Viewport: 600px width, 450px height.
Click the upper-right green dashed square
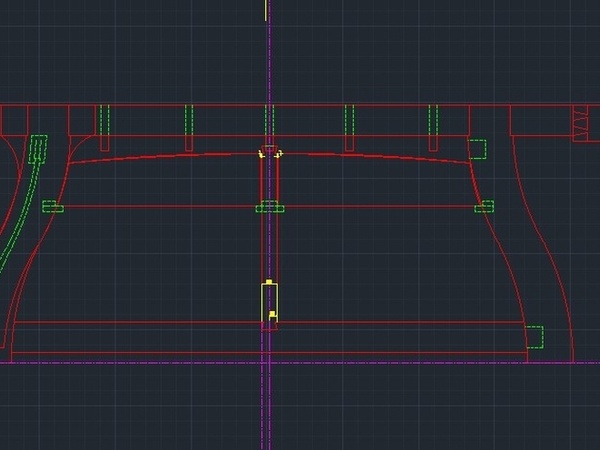tap(477, 149)
